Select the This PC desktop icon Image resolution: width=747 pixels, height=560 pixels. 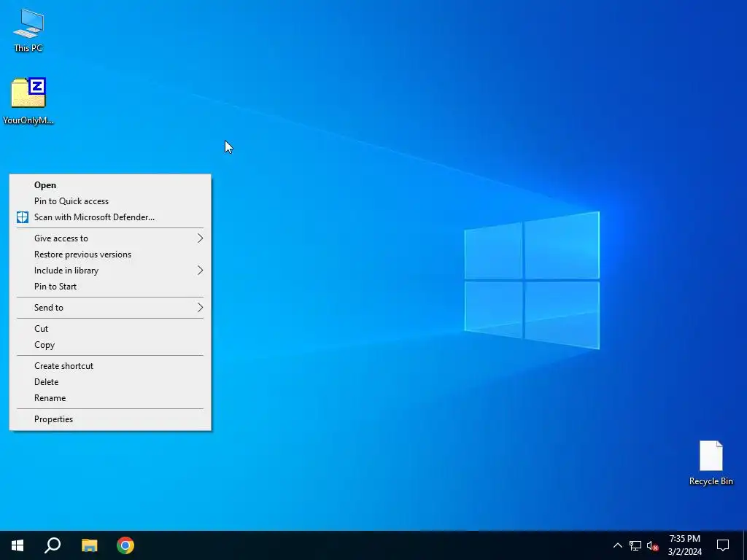[28, 30]
